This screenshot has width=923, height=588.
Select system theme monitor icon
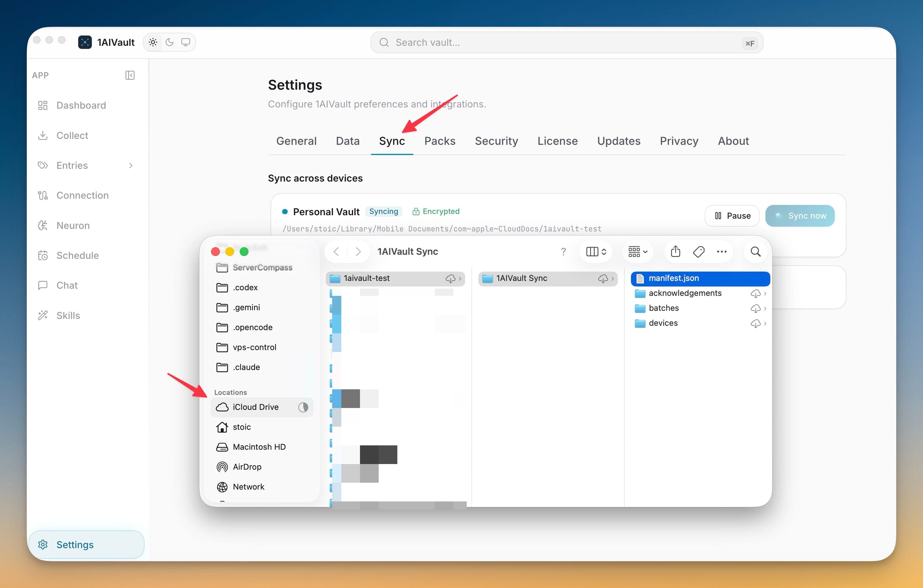[186, 42]
